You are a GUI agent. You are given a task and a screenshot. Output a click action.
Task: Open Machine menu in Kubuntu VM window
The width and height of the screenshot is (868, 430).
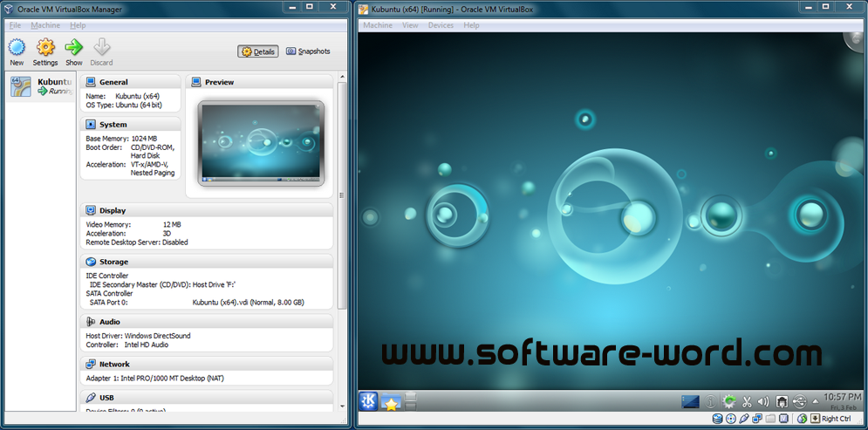point(378,25)
